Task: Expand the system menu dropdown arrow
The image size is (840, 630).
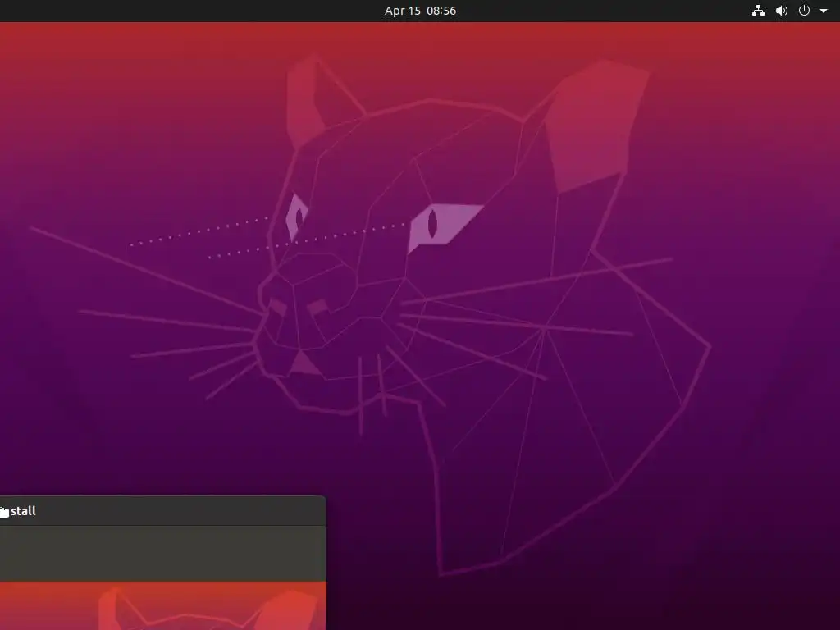Action: point(824,11)
